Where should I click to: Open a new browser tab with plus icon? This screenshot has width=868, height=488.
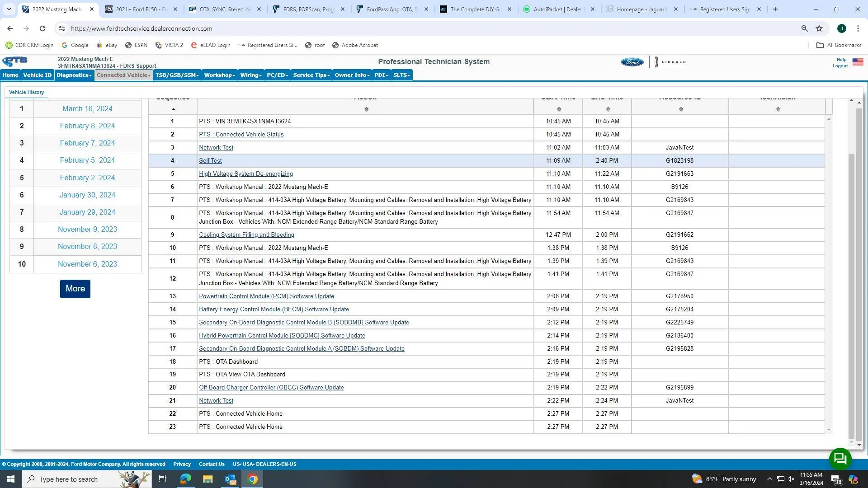[x=775, y=9]
